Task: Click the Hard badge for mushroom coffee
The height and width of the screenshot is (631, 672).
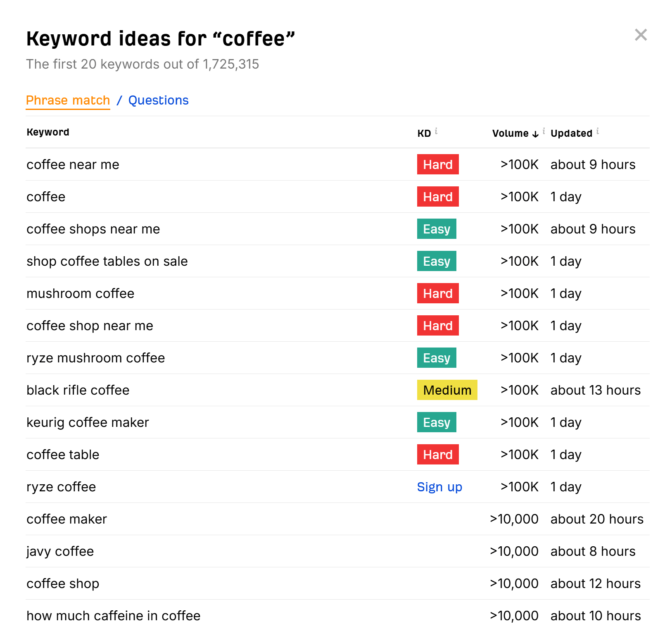Action: [x=438, y=293]
